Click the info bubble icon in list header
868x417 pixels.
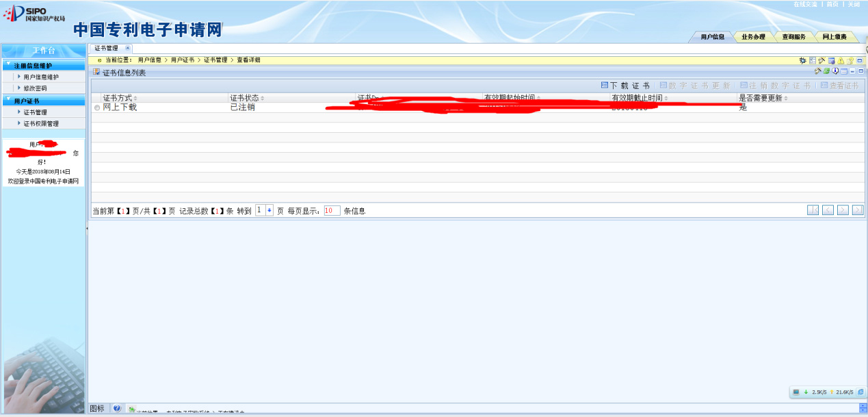(x=835, y=71)
